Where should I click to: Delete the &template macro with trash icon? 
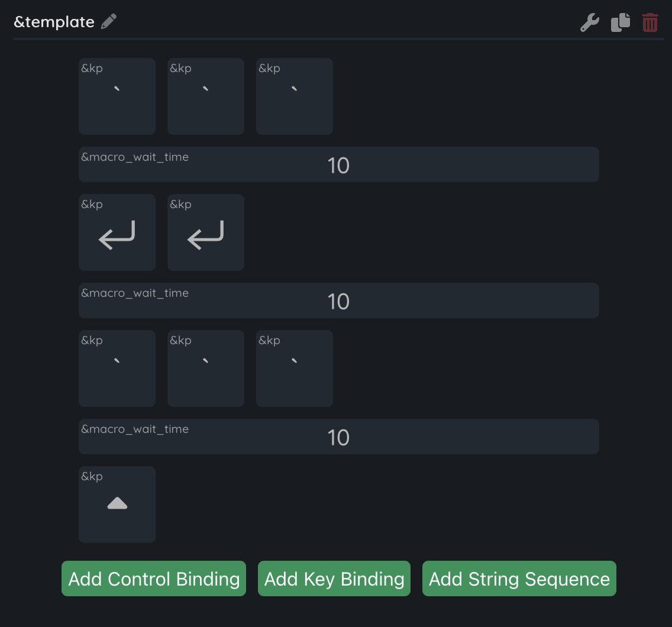[x=650, y=22]
